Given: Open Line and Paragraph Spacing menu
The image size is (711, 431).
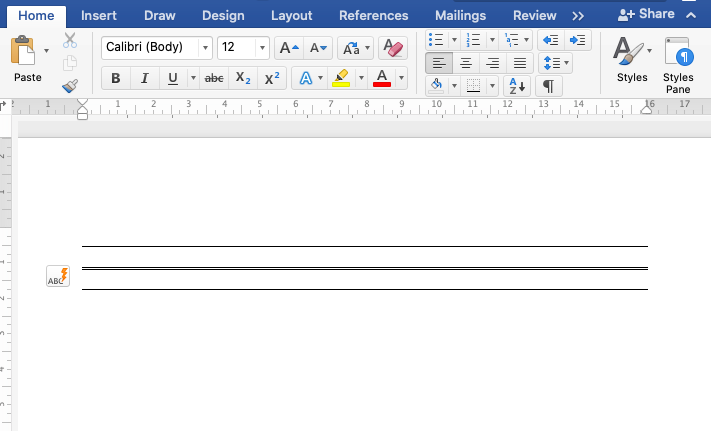Looking at the screenshot, I should point(555,63).
